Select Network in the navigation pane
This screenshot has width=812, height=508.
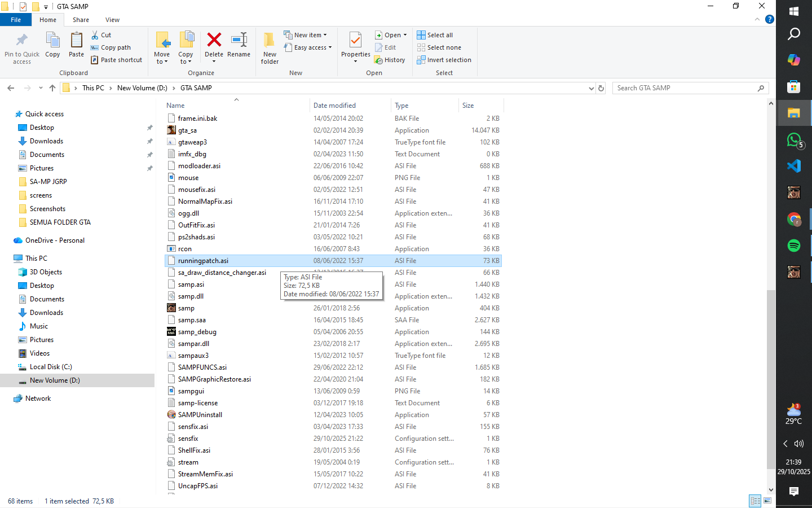(x=38, y=398)
